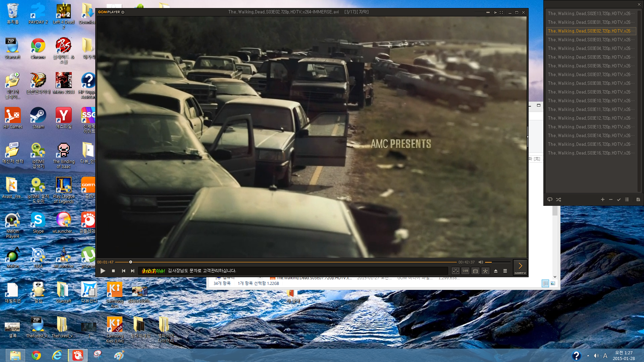Viewport: 644px width, 362px height.
Task: Click the HOT issue ad text link
Action: 202,271
